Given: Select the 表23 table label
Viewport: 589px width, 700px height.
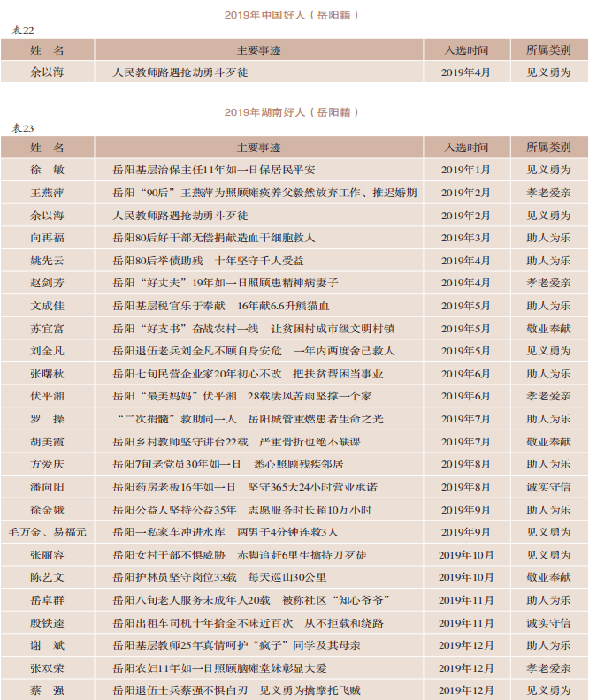Looking at the screenshot, I should [22, 128].
